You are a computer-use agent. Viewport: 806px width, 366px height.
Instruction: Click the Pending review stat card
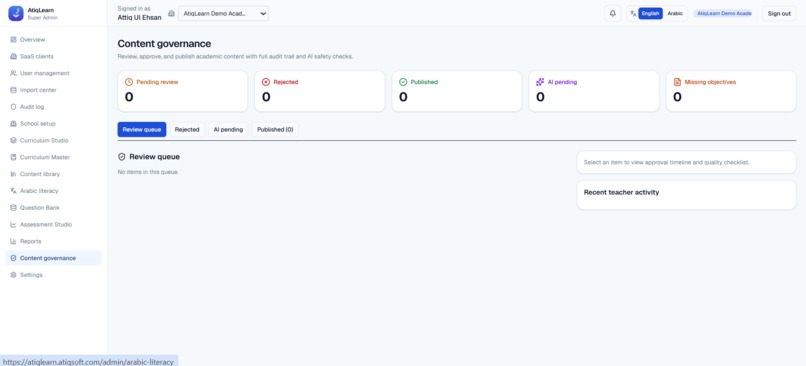pyautogui.click(x=182, y=91)
